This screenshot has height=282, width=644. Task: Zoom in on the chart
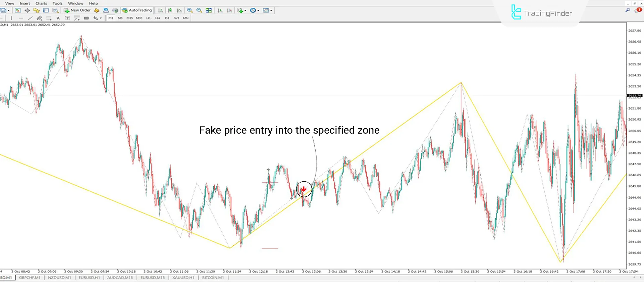pos(190,10)
